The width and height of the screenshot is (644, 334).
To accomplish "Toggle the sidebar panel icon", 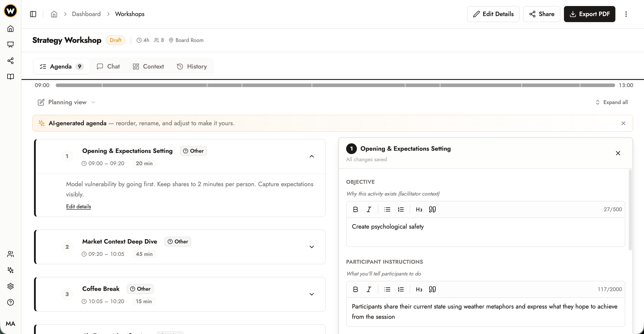I will (33, 14).
